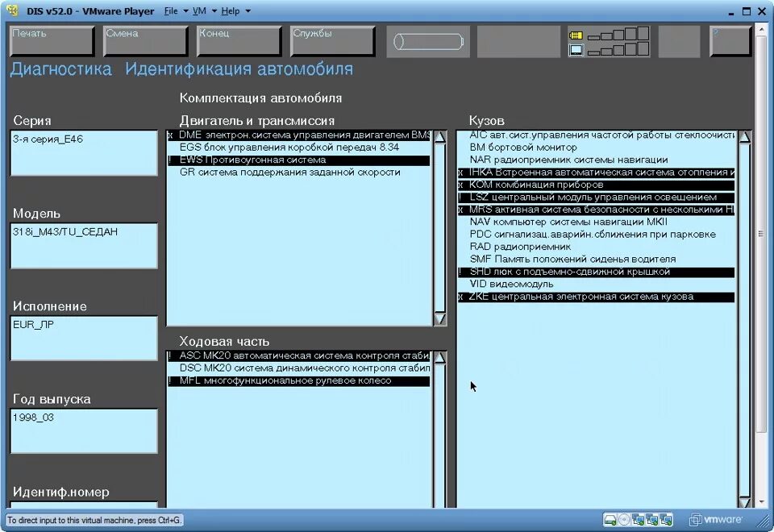The width and height of the screenshot is (774, 532).
Task: Click the cylinder icon toolbar button
Action: pos(428,41)
